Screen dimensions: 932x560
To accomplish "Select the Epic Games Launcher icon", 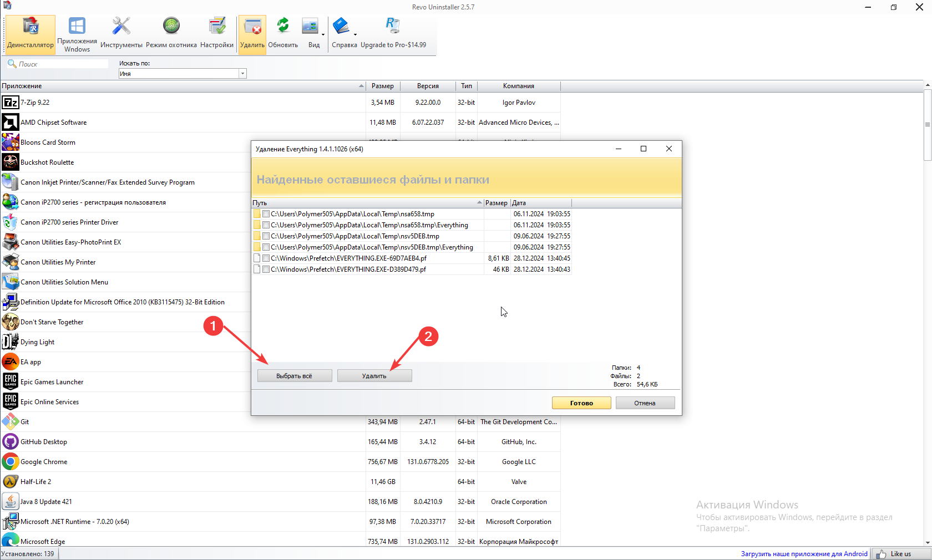I will click(10, 382).
